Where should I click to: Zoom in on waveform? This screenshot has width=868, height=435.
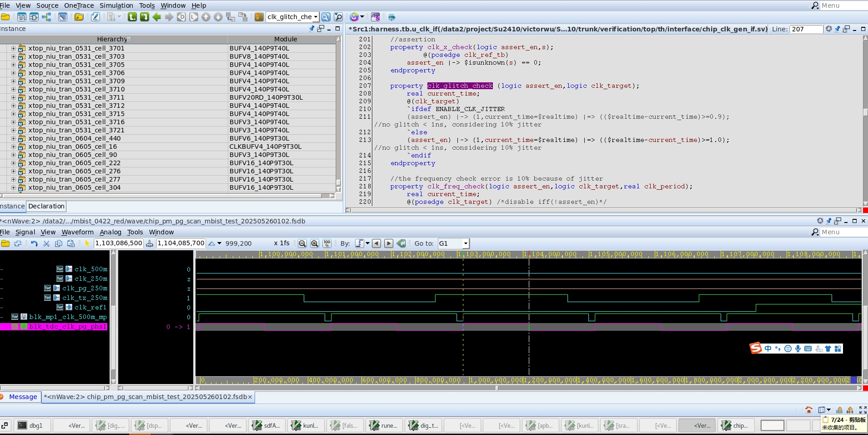pos(315,243)
